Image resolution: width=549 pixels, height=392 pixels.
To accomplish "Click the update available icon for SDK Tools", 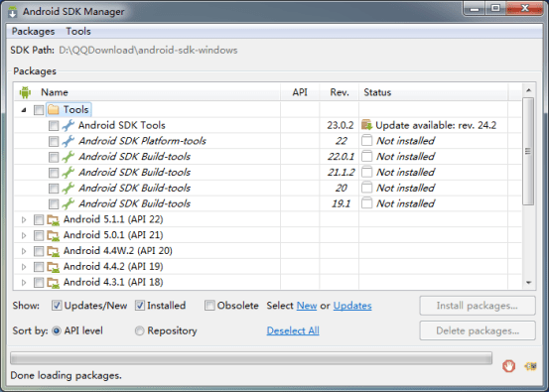I will (x=366, y=125).
